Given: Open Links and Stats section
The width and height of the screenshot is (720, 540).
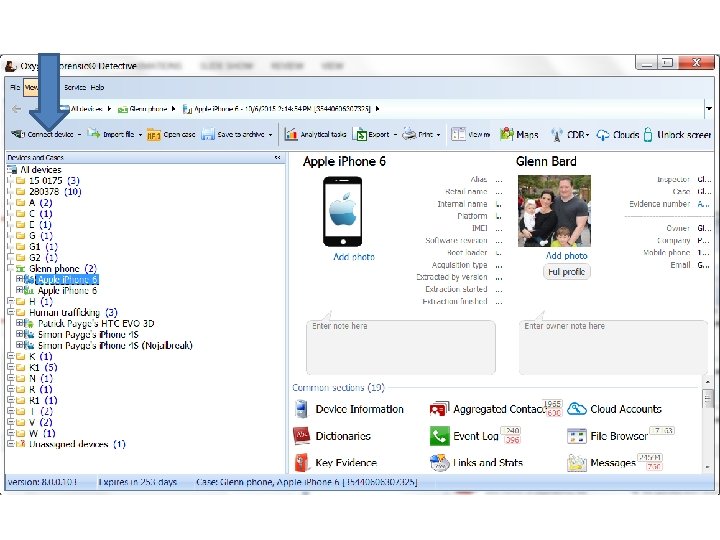Looking at the screenshot, I should point(476,462).
